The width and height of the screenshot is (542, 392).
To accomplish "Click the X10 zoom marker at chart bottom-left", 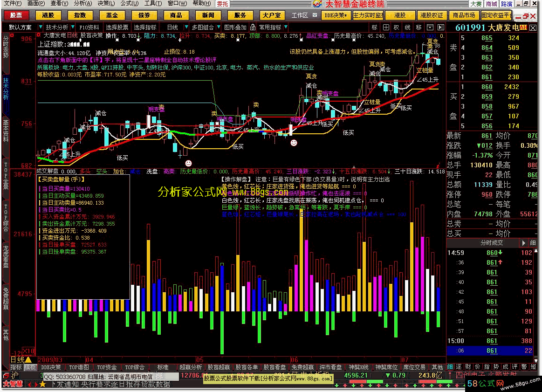I will point(28,351).
